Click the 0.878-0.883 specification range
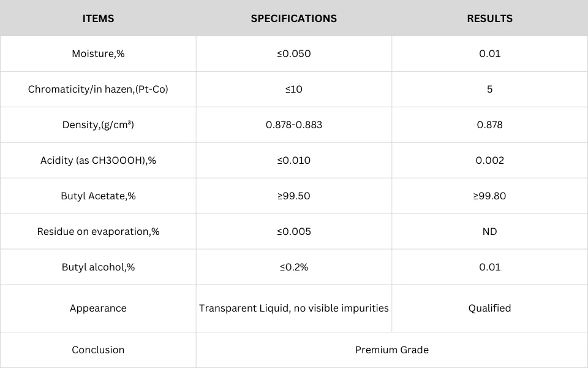This screenshot has height=368, width=588. pyautogui.click(x=293, y=125)
